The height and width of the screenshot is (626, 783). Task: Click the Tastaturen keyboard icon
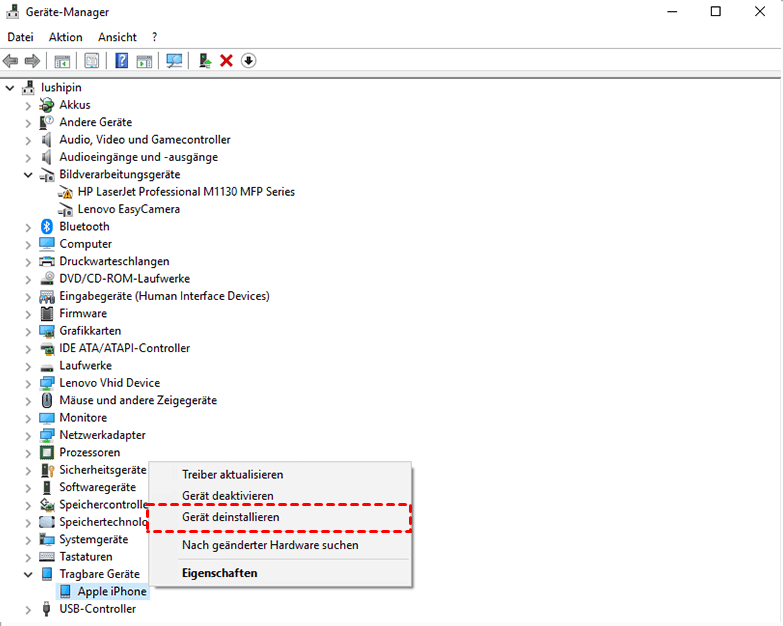(47, 557)
